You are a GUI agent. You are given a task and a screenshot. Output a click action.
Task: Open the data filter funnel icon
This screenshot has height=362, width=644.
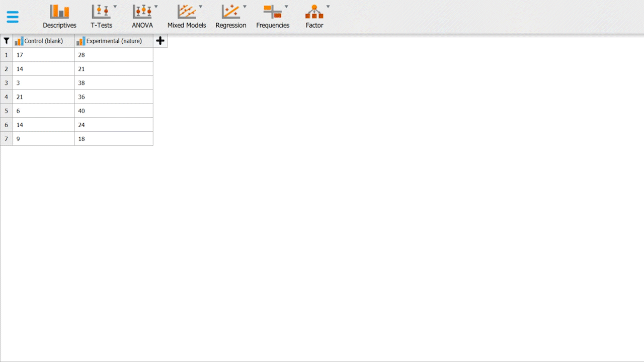point(7,41)
